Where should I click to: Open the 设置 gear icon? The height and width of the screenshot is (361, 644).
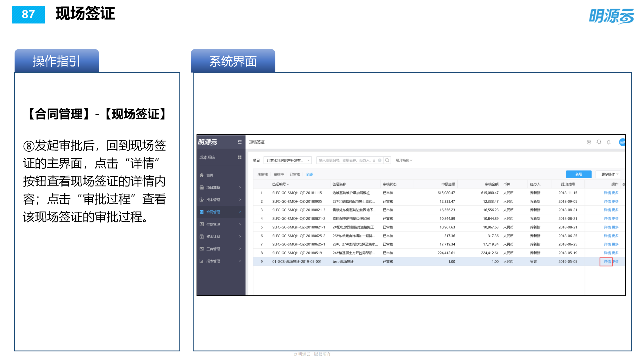pos(588,142)
